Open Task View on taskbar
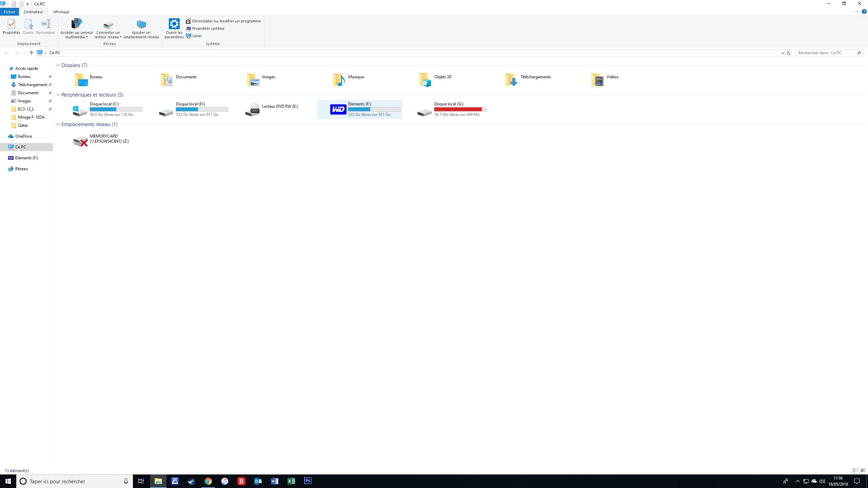The image size is (868, 488). point(141,481)
